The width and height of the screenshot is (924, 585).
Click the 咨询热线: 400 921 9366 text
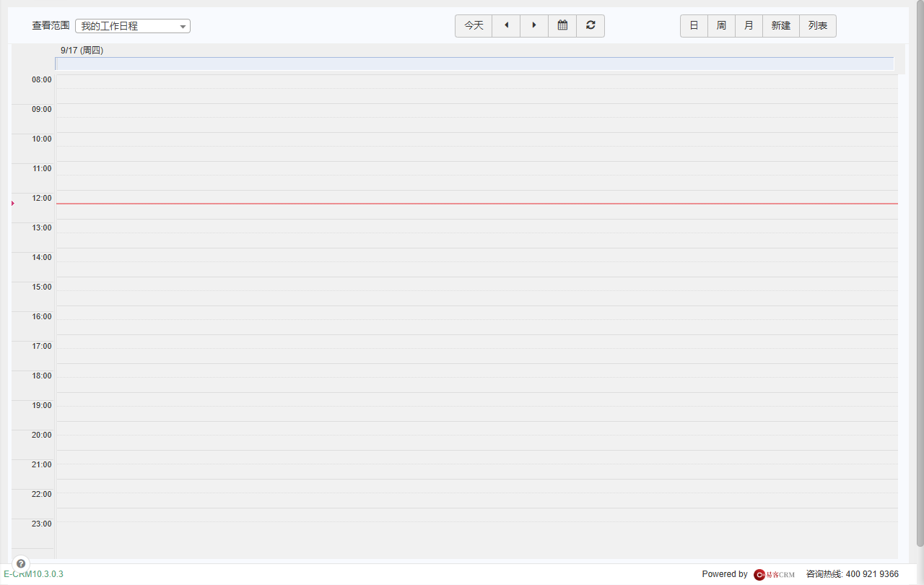pyautogui.click(x=853, y=574)
